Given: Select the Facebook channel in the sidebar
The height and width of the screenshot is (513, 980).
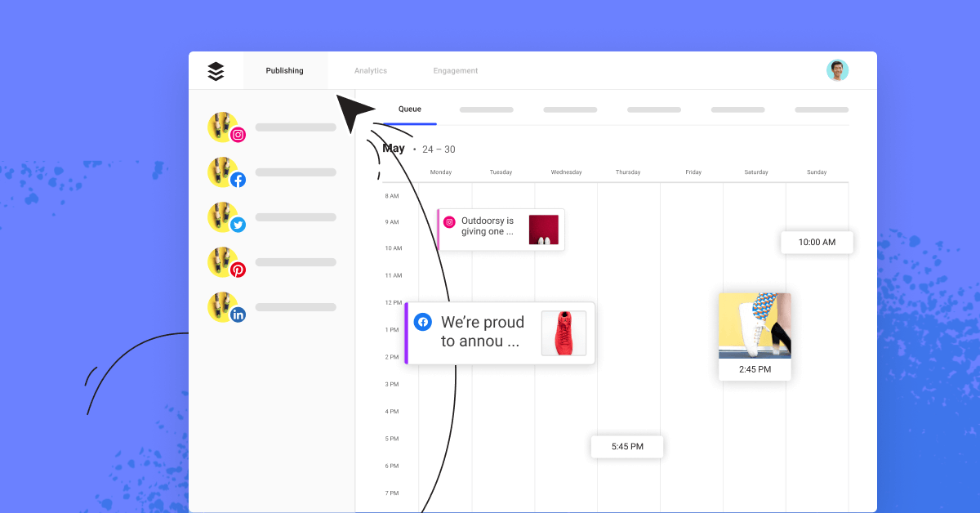Looking at the screenshot, I should point(225,172).
